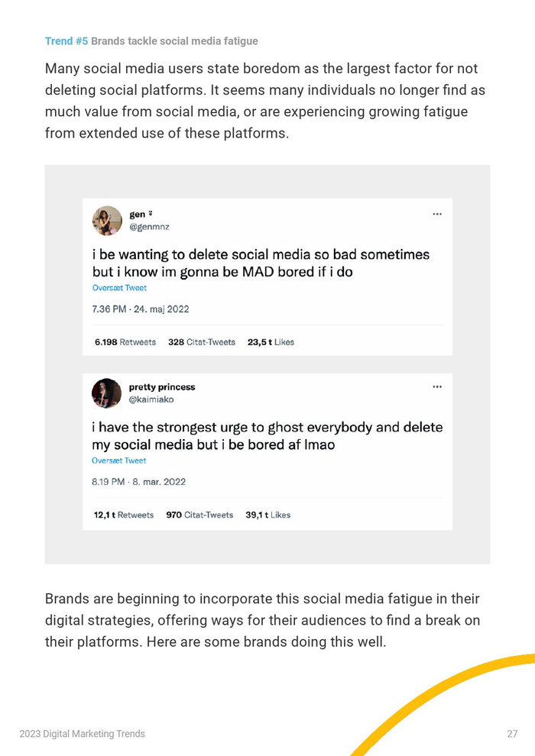Screen dimensions: 535x756
Task: View the 12,1 t Retweets list
Action: (124, 515)
